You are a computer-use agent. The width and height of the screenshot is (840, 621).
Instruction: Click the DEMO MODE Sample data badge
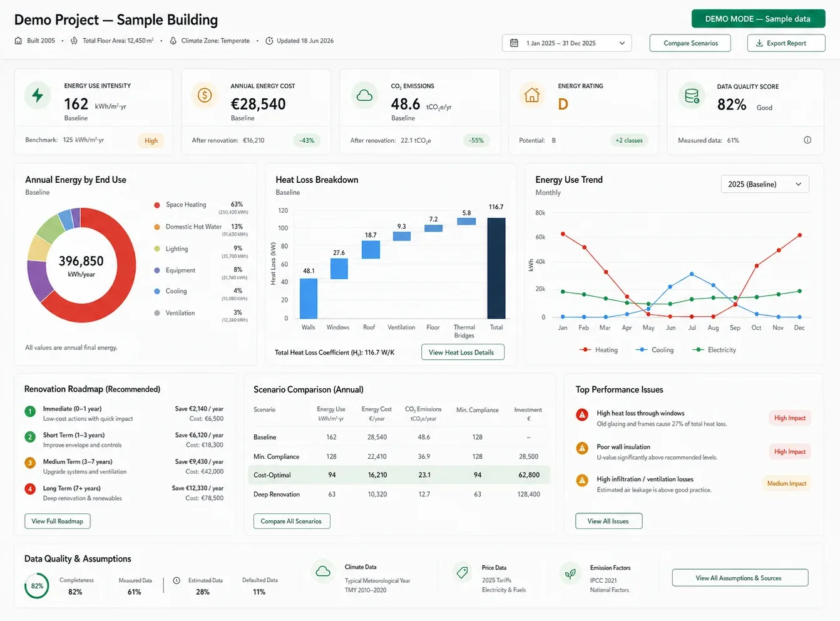pos(758,19)
